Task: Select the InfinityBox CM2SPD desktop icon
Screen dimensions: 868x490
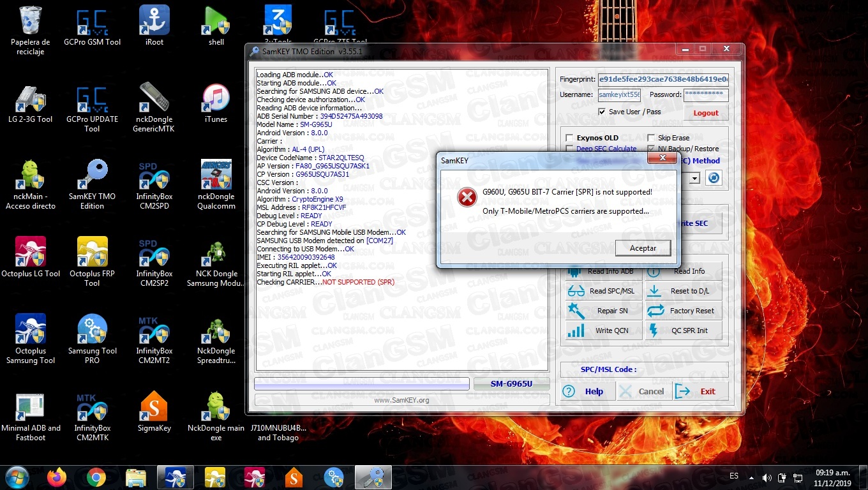Action: click(154, 185)
